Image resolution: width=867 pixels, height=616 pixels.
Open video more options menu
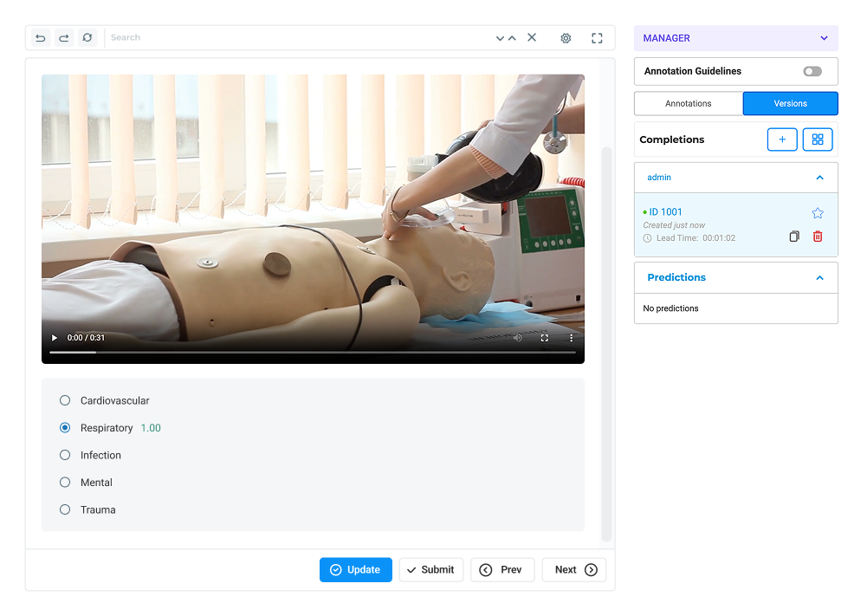(571, 338)
